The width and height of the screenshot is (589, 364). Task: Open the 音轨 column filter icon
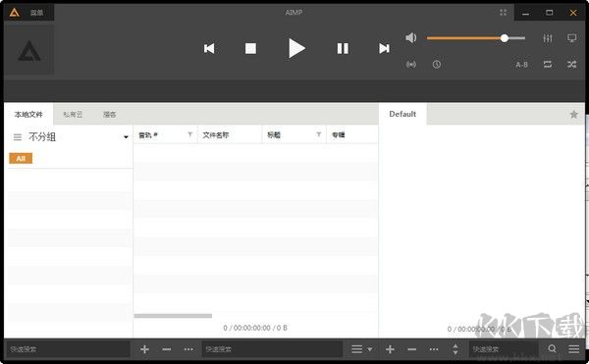pos(190,134)
